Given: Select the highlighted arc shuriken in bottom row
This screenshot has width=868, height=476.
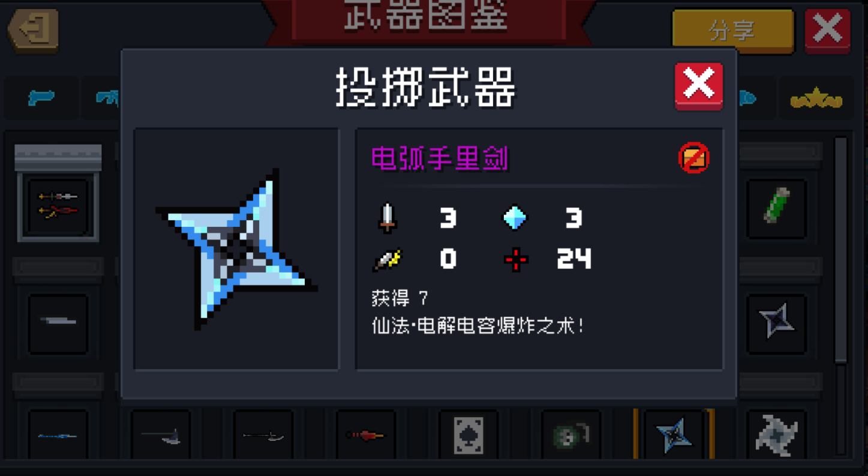Looking at the screenshot, I should [674, 435].
